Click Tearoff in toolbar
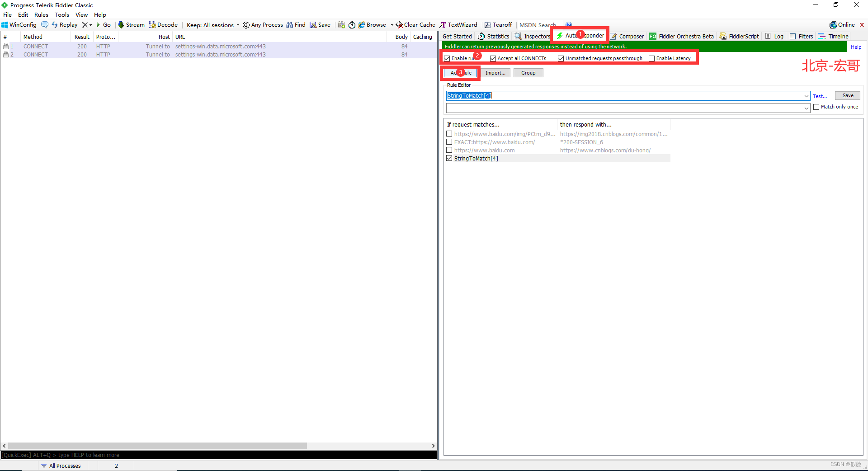Viewport: 868px width, 471px height. 498,25
